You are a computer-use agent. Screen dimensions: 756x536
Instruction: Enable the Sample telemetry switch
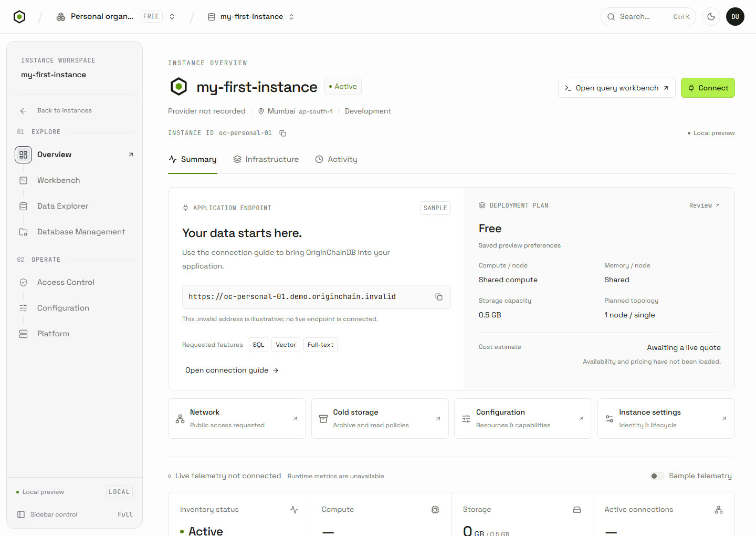[657, 476]
